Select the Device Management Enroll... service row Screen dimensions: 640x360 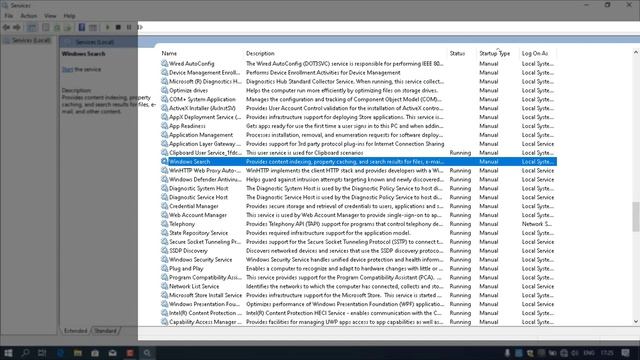(358, 73)
